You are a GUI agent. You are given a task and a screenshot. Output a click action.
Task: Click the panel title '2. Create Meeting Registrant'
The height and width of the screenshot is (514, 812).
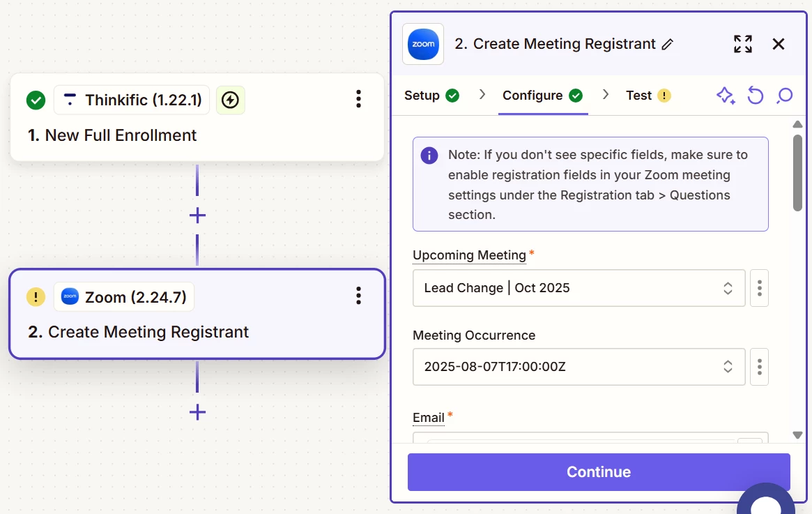click(x=555, y=44)
